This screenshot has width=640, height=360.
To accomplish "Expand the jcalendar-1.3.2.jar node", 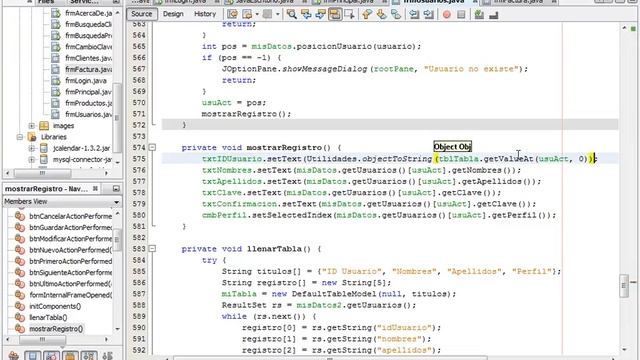I will pyautogui.click(x=32, y=148).
